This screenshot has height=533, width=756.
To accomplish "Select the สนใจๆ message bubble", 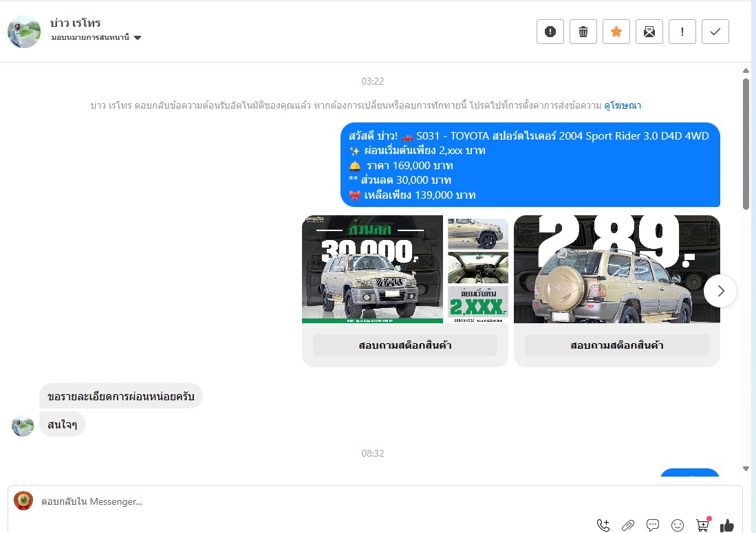I will 62,424.
